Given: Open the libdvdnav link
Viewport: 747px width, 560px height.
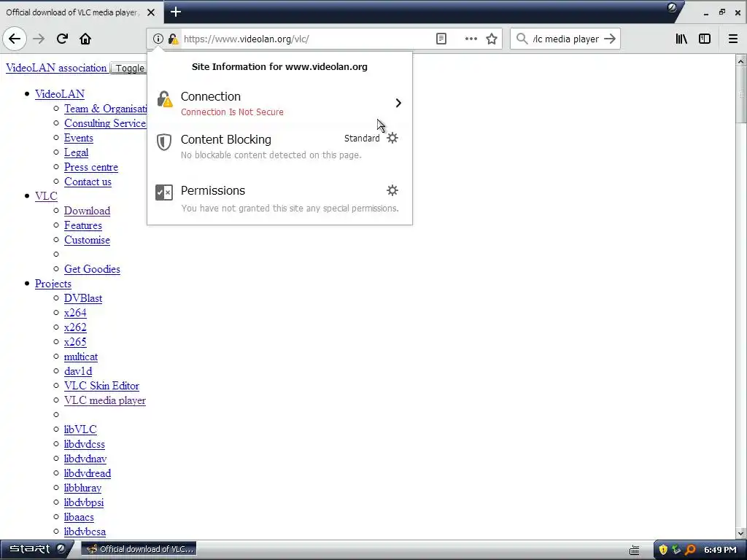Looking at the screenshot, I should (85, 459).
